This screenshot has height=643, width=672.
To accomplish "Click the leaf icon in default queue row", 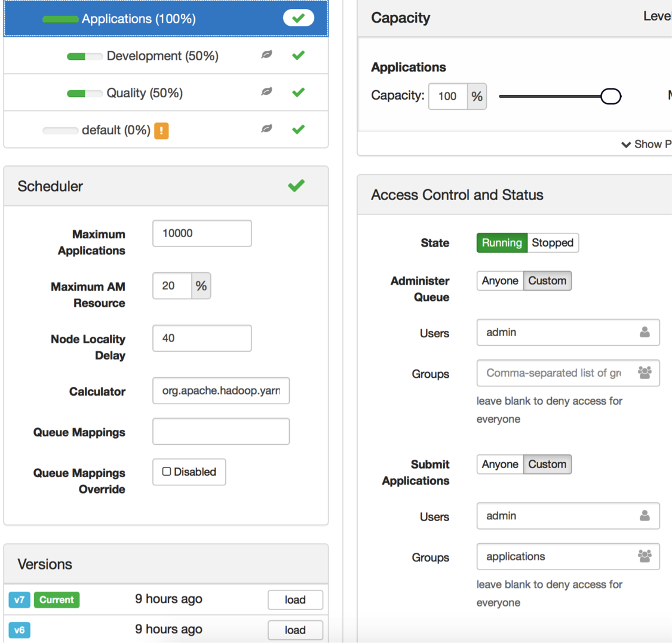I will pyautogui.click(x=266, y=129).
